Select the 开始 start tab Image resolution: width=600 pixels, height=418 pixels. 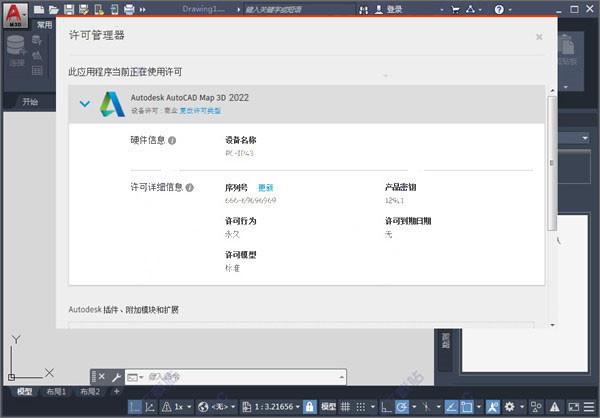tap(31, 102)
